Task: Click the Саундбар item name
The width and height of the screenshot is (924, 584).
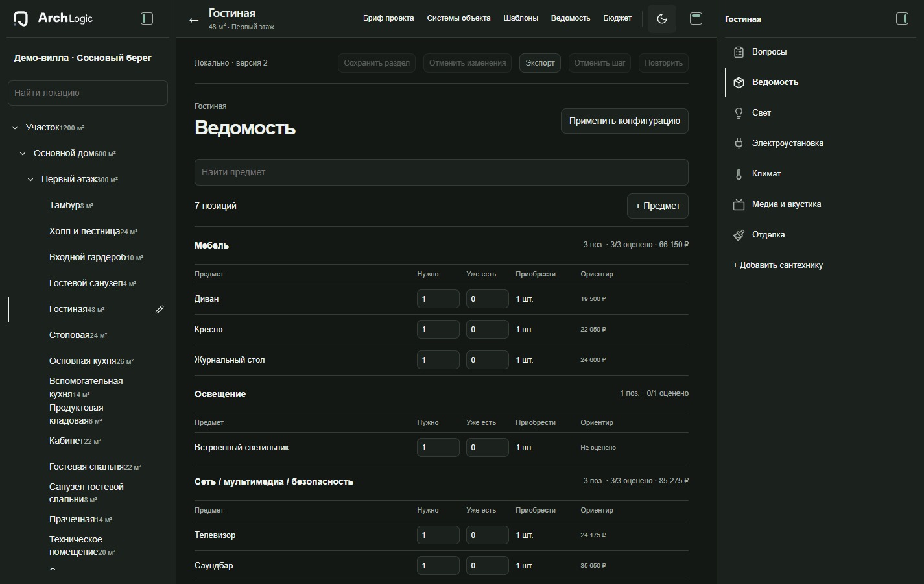Action: point(214,566)
